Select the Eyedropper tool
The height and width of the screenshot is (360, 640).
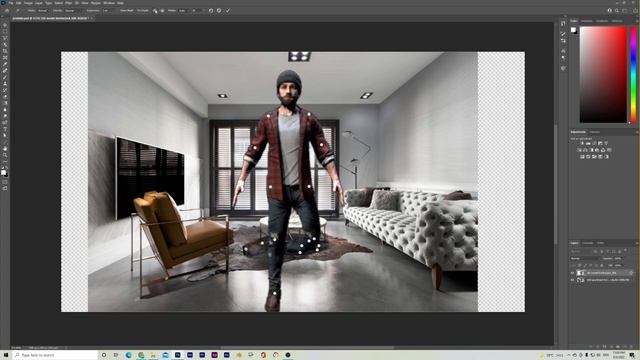(5, 64)
